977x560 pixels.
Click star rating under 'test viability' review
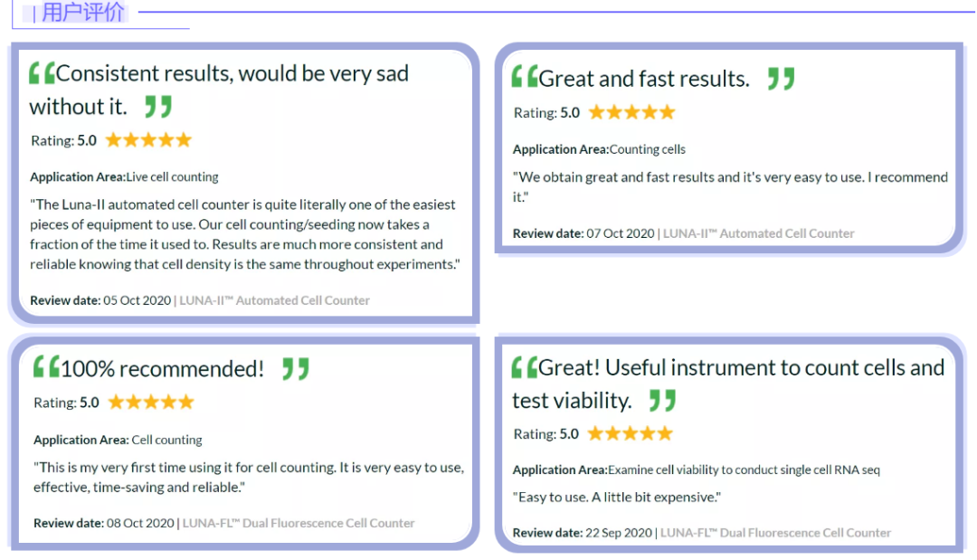(630, 433)
